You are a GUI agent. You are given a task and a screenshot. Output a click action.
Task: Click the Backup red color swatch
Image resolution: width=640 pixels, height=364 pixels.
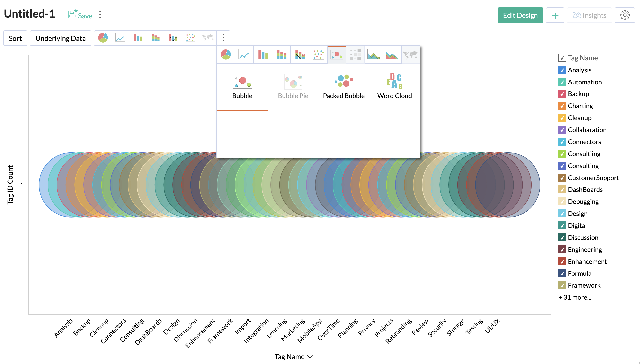562,94
